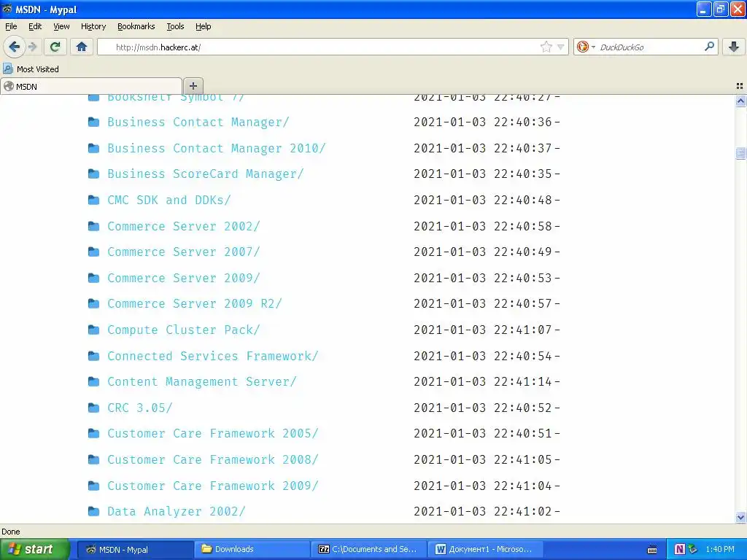The image size is (747, 560).
Task: Open Commerce Server 2007/ link
Action: pos(183,252)
